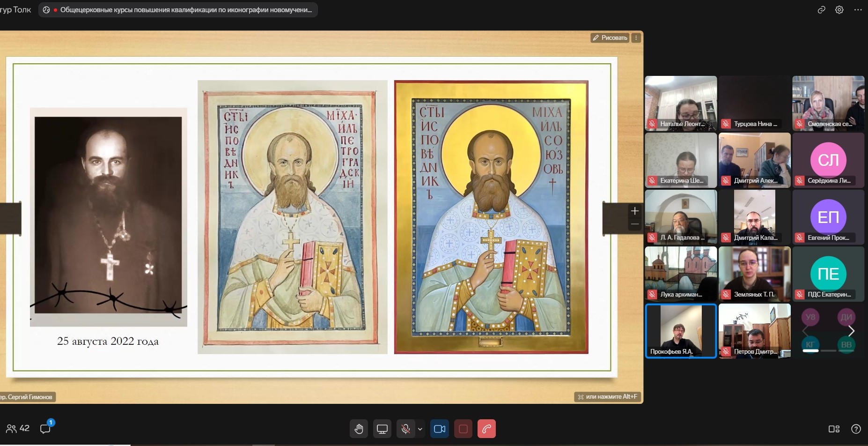The width and height of the screenshot is (868, 446).
Task: Raise hand in the meeting
Action: [x=359, y=429]
